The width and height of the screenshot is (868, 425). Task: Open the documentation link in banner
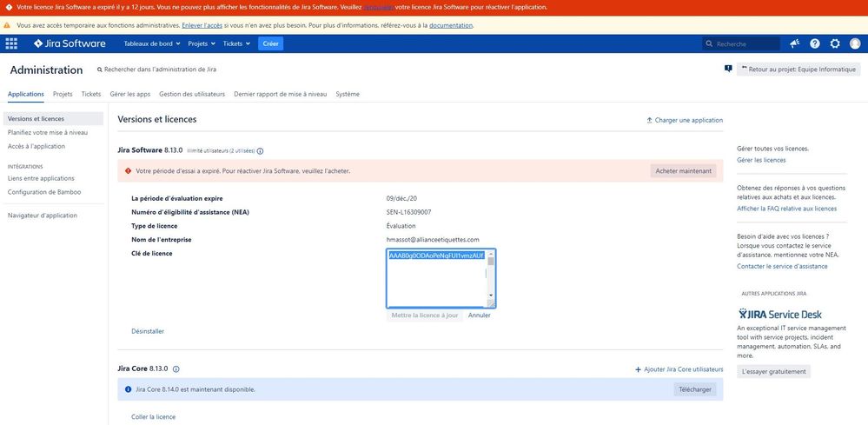coord(451,25)
